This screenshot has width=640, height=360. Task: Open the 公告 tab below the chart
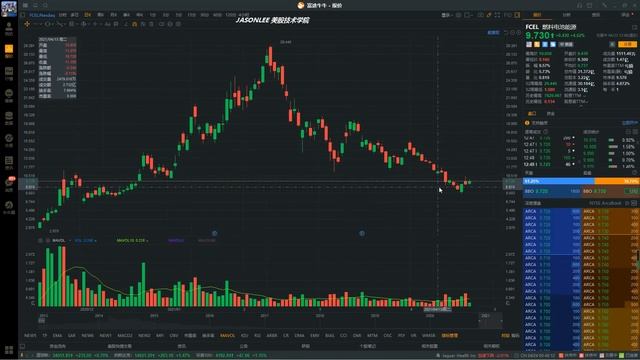[x=244, y=346]
